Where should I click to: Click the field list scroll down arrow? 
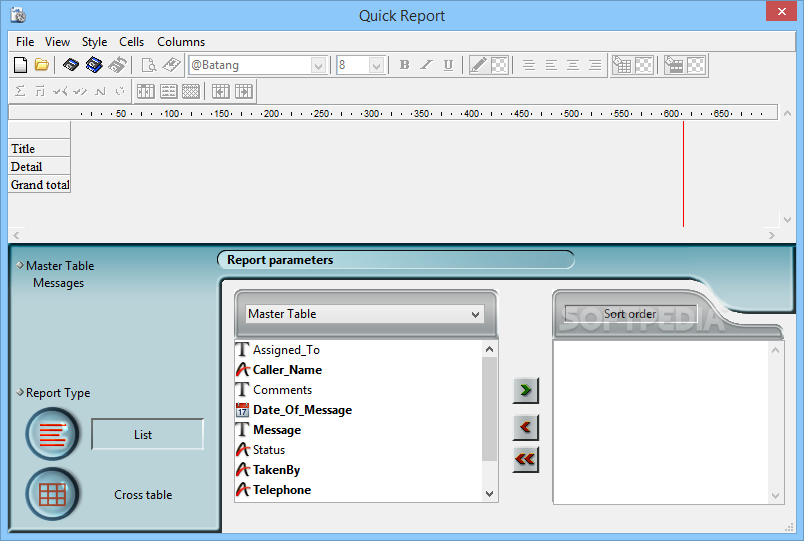[x=490, y=493]
